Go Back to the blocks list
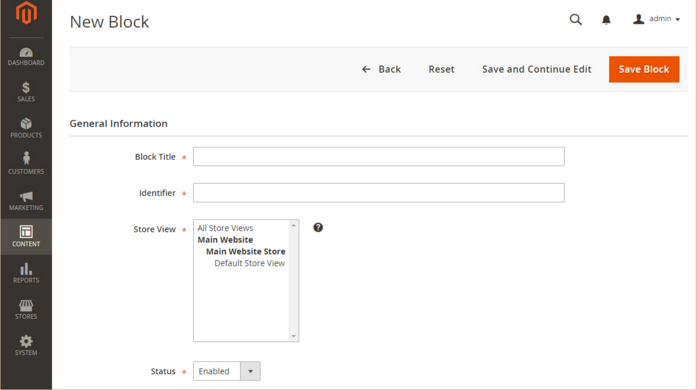Screen dimensions: 697x390 pyautogui.click(x=381, y=69)
